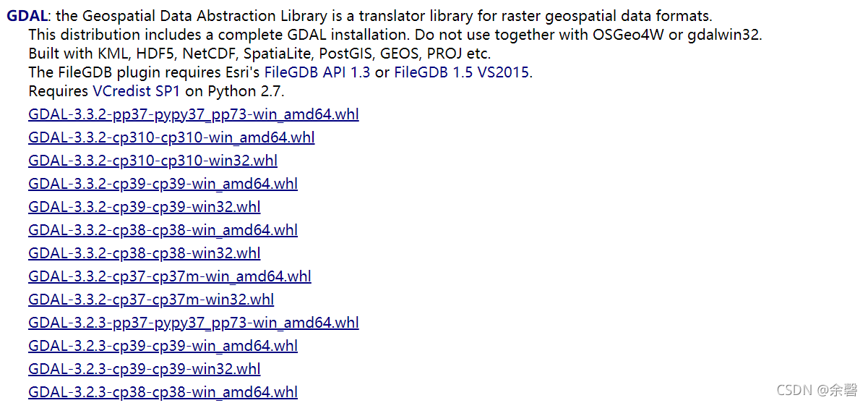Download GDAL-3.3.2-cp38-cp38-win32.whl

coord(145,253)
